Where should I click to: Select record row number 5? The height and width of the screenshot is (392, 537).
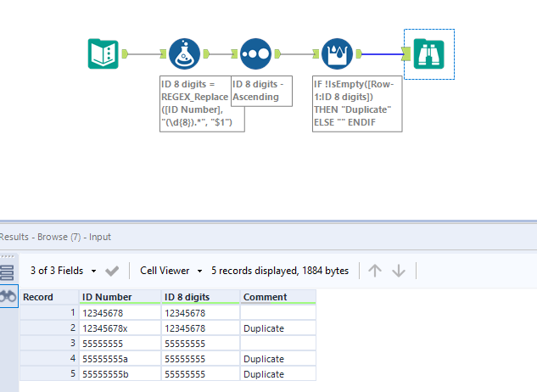coord(49,373)
